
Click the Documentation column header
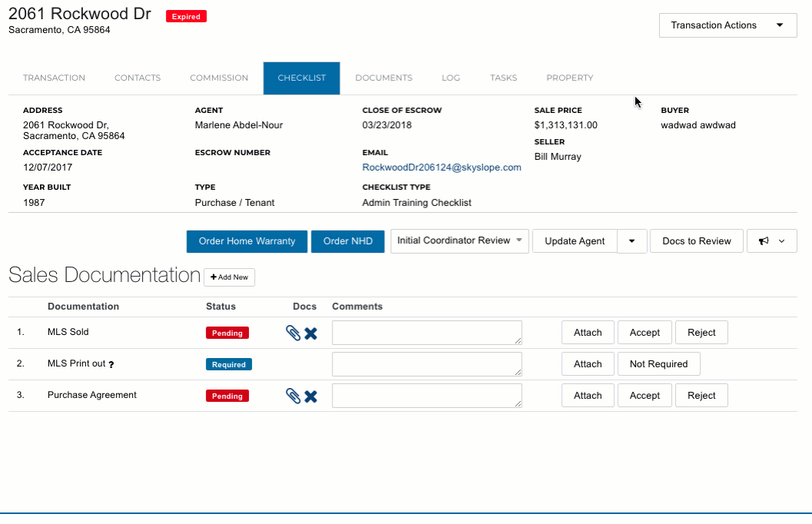click(x=84, y=307)
